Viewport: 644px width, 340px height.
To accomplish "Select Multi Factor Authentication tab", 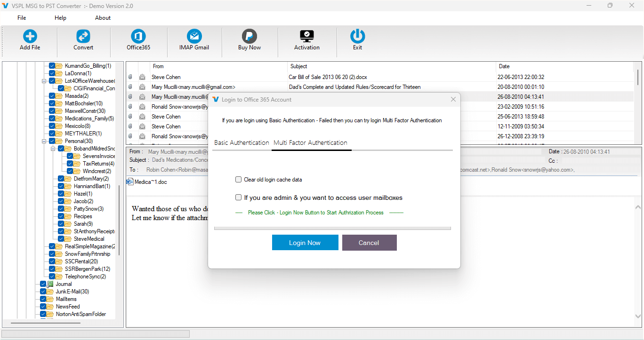I will 310,142.
